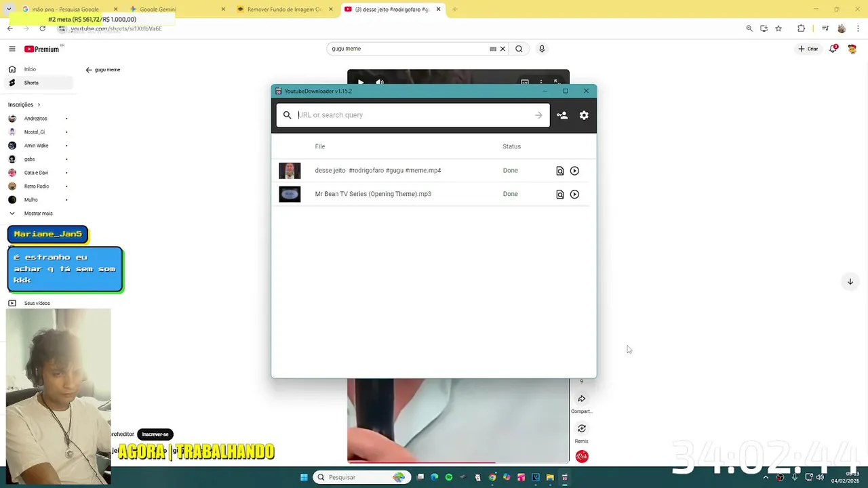Focus URL or search query field
This screenshot has width=868, height=488.
(x=414, y=115)
